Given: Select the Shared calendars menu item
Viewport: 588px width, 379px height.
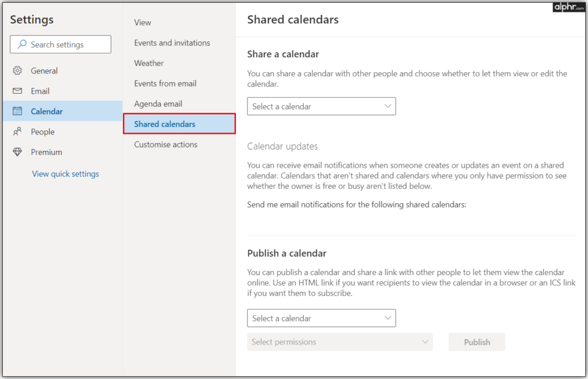Looking at the screenshot, I should coord(165,124).
